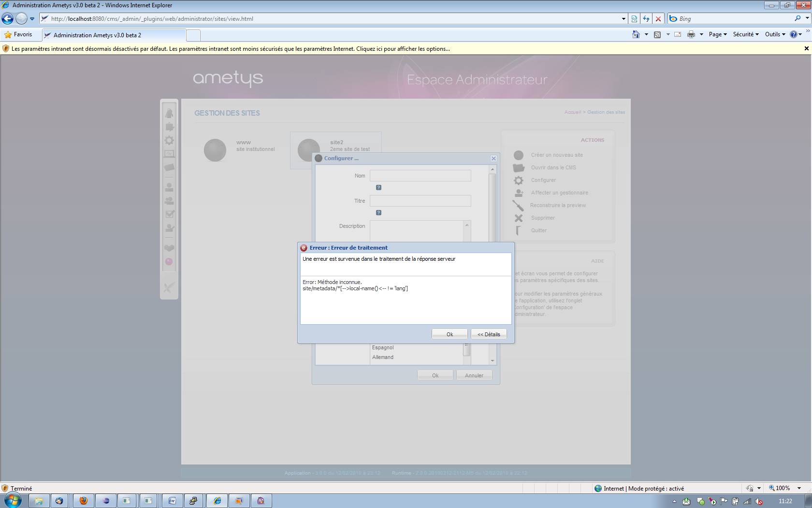The height and width of the screenshot is (508, 812).
Task: Click the browser Back arrow button
Action: click(8, 19)
